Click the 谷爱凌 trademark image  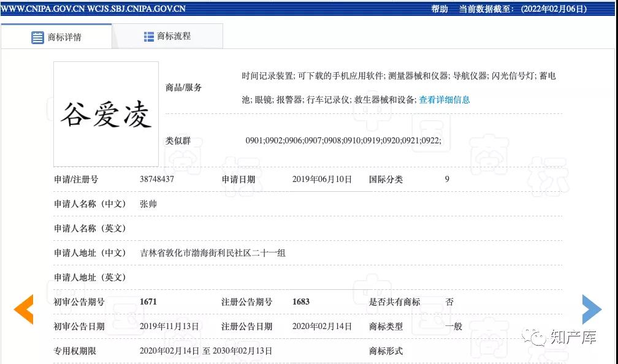[106, 114]
